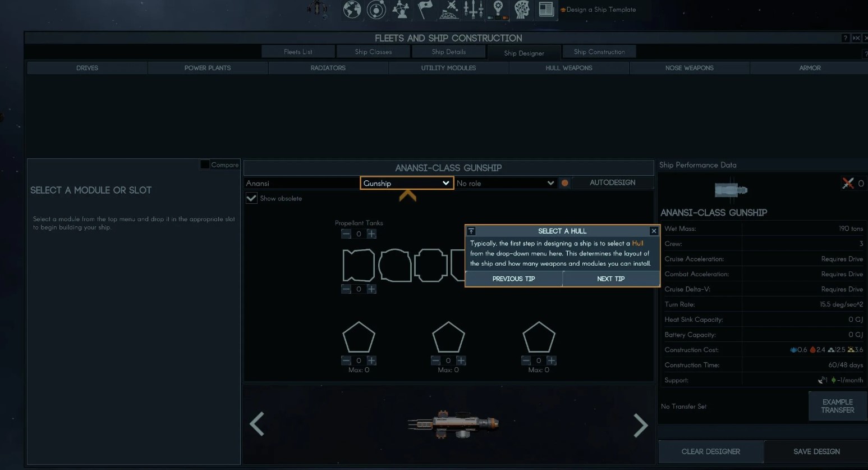Open the newspaper log icon
This screenshot has width=868, height=470.
pyautogui.click(x=546, y=10)
